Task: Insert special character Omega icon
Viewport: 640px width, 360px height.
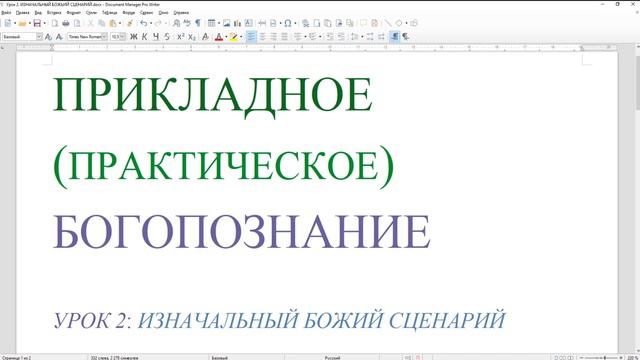Action: pos(288,23)
